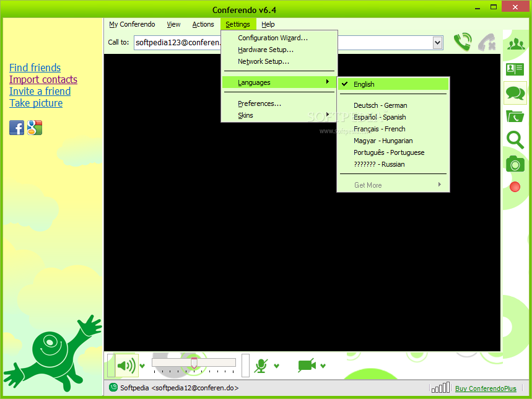Screen dimensions: 532x399
Task: Click the Call to address field
Action: coord(288,43)
